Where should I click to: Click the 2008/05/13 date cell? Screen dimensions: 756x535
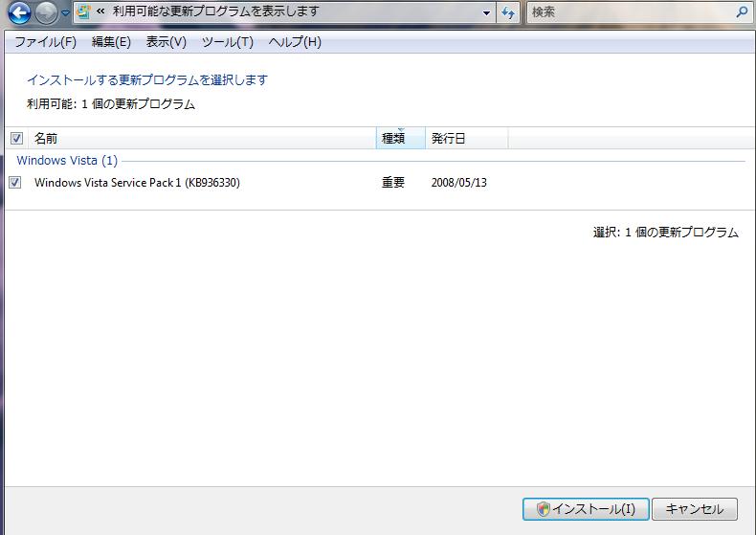(x=459, y=183)
